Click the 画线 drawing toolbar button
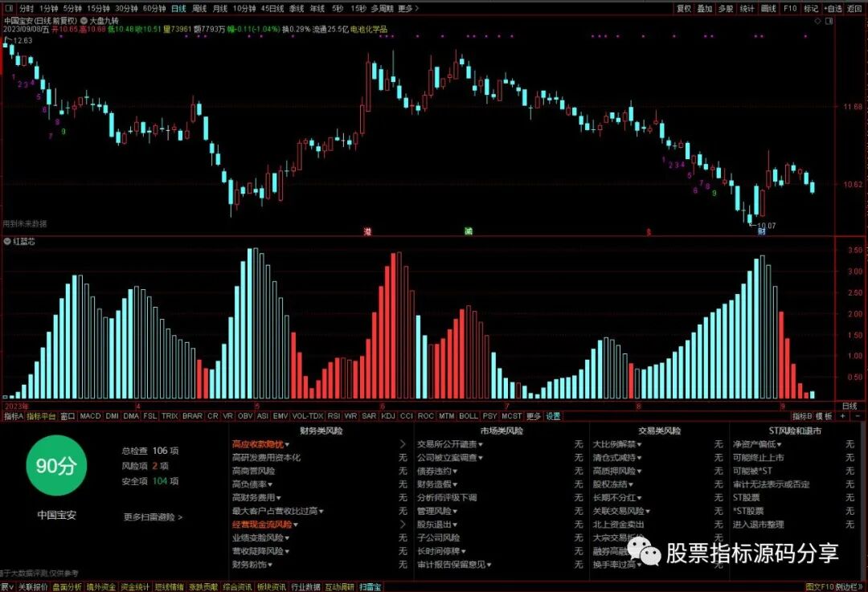This screenshot has height=592, width=868. click(768, 8)
